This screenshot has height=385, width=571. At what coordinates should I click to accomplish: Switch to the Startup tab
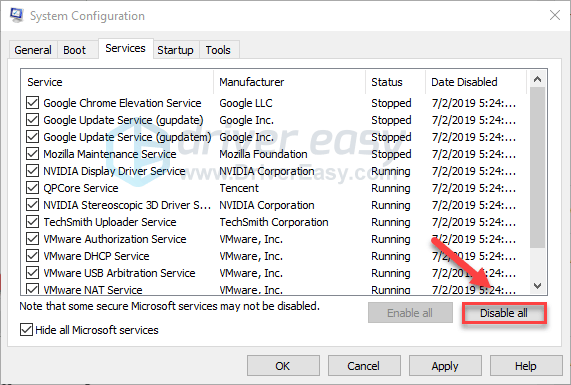[x=176, y=50]
